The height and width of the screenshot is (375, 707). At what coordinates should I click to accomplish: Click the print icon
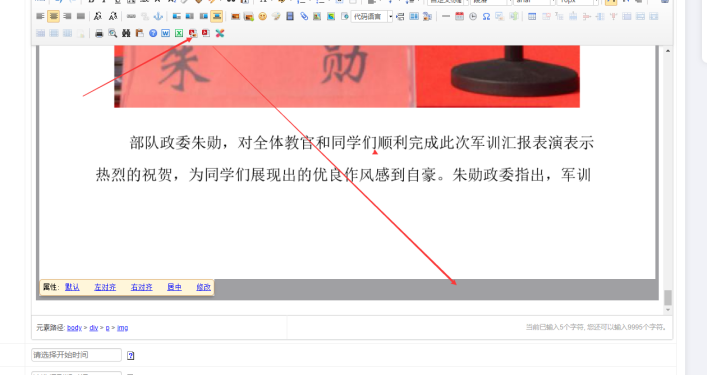[99, 33]
